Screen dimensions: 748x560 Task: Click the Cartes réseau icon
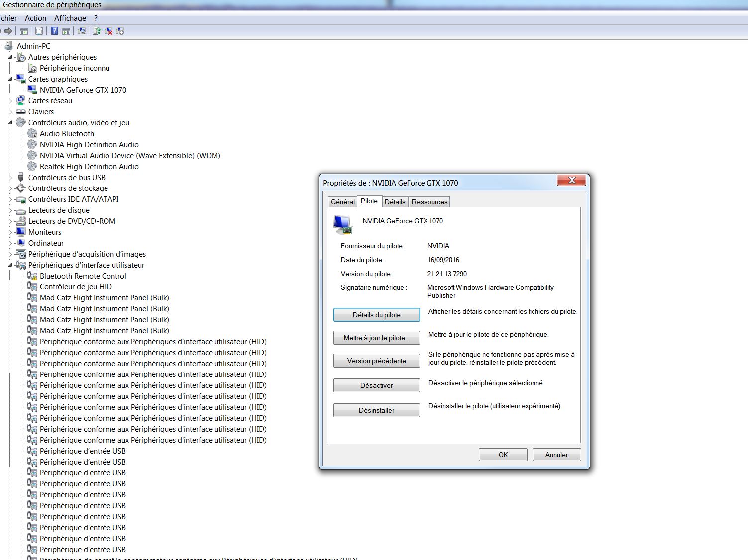coord(20,100)
